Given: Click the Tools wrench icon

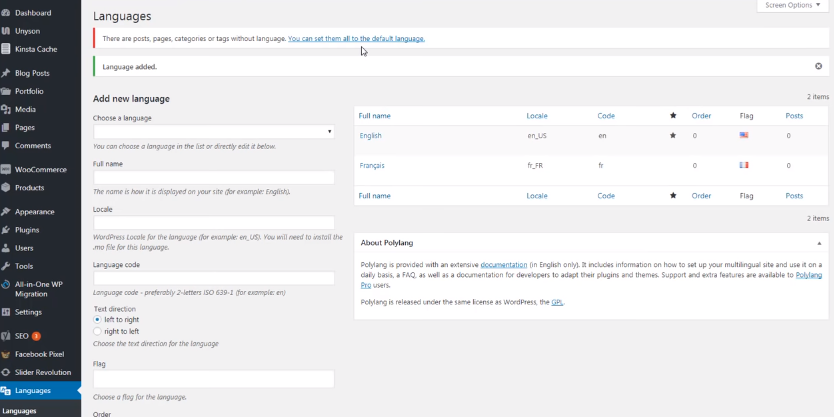Looking at the screenshot, I should pyautogui.click(x=5, y=266).
